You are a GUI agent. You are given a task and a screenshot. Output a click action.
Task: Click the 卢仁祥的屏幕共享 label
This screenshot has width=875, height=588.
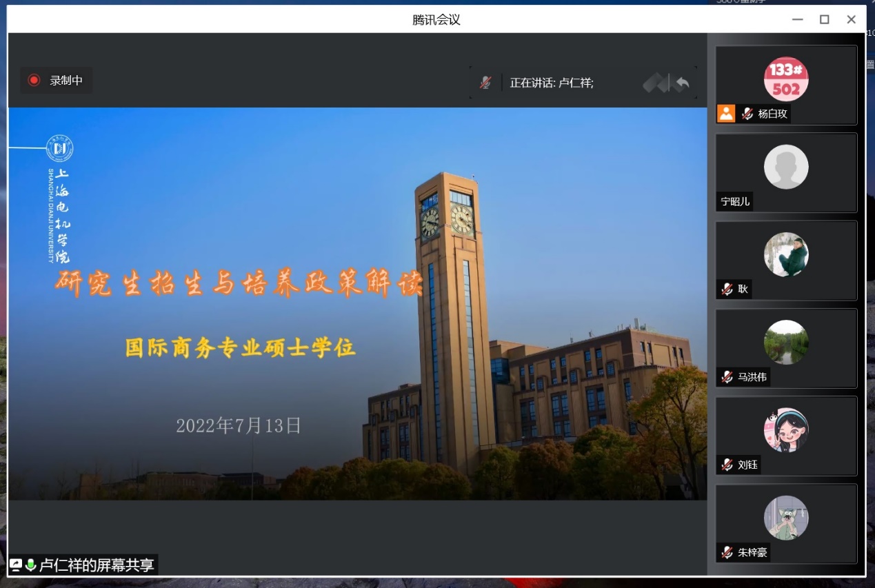[x=97, y=565]
